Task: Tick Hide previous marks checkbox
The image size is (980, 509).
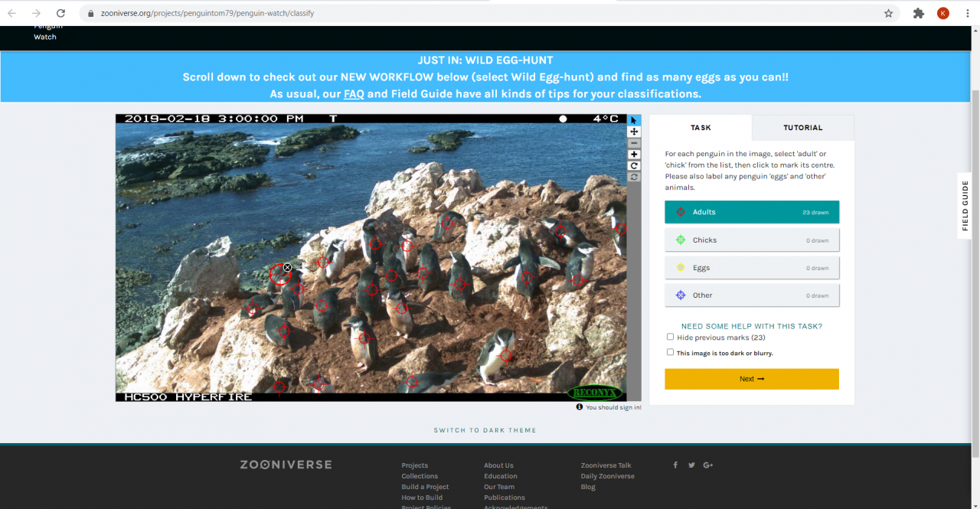Action: point(671,337)
